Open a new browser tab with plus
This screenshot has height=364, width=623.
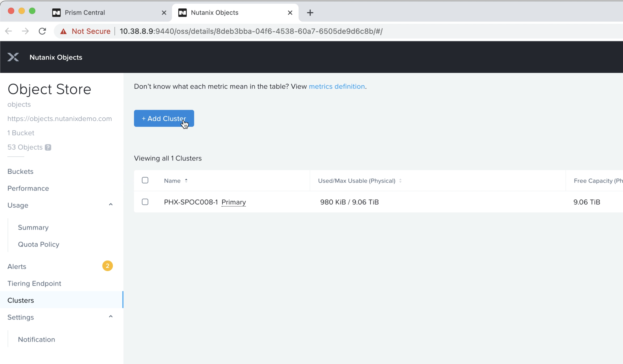(310, 13)
